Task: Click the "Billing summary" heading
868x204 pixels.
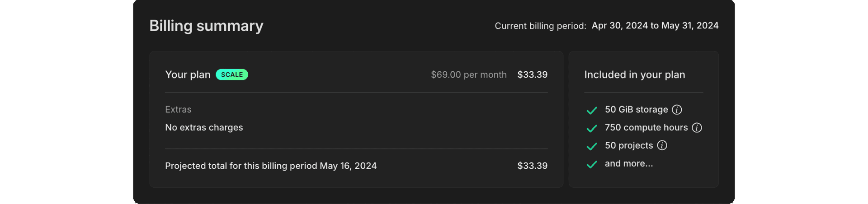Action: [206, 26]
